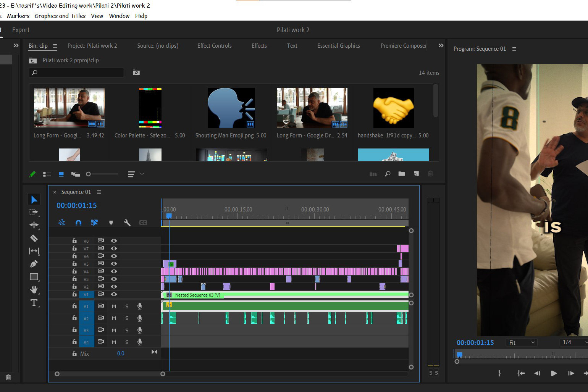The width and height of the screenshot is (588, 392).
Task: Switch to the Effect Controls tab
Action: pyautogui.click(x=214, y=45)
